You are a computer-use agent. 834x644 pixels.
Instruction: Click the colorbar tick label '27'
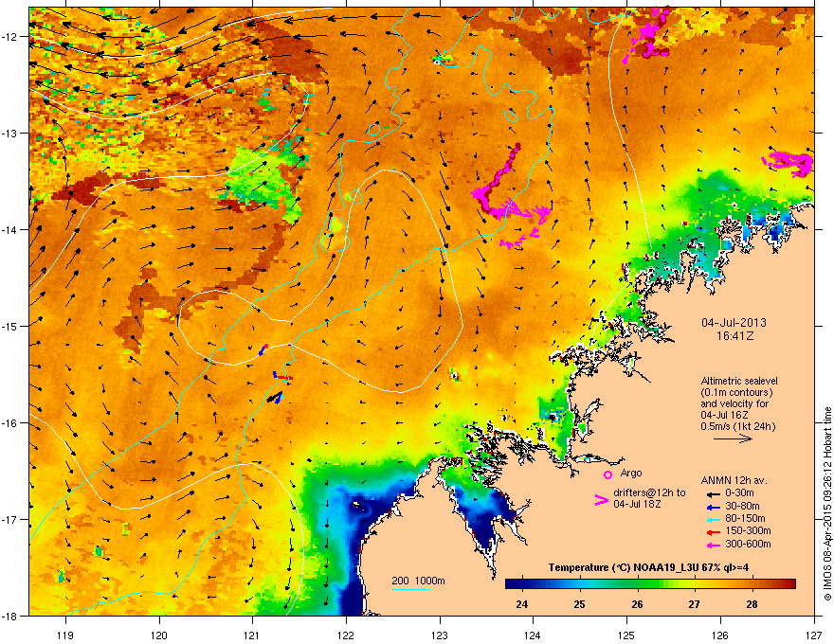[694, 604]
